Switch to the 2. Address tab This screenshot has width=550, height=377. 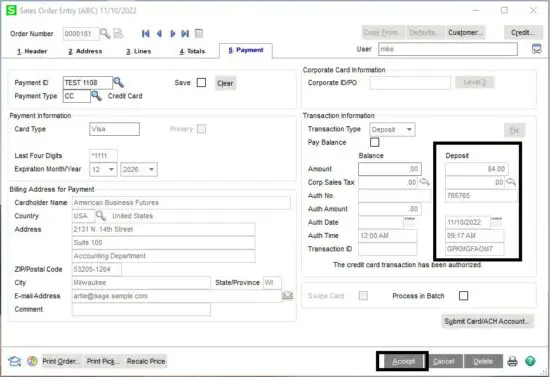pyautogui.click(x=85, y=51)
